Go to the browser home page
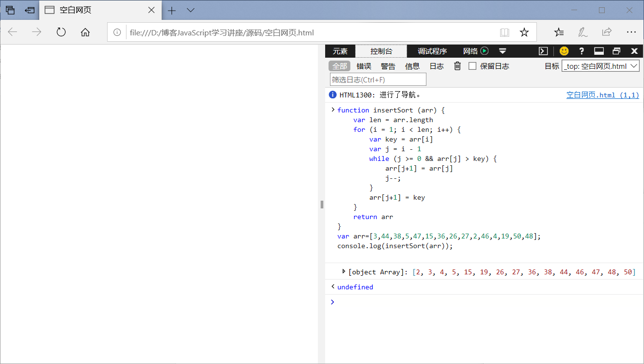 (85, 32)
